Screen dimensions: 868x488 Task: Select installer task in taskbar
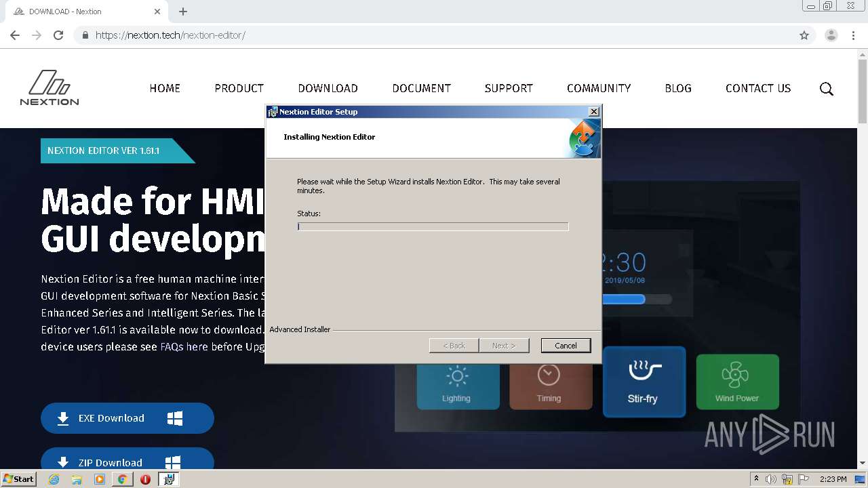[169, 479]
